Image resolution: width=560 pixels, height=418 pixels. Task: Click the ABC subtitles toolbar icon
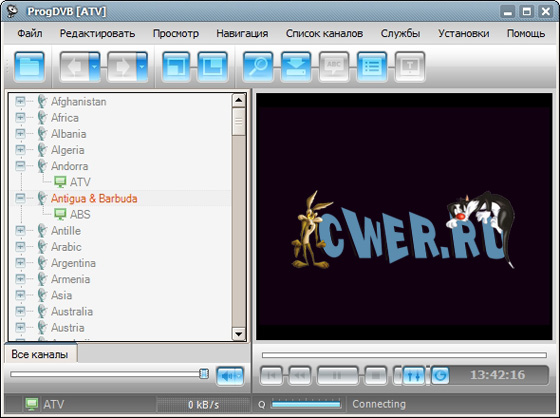334,67
